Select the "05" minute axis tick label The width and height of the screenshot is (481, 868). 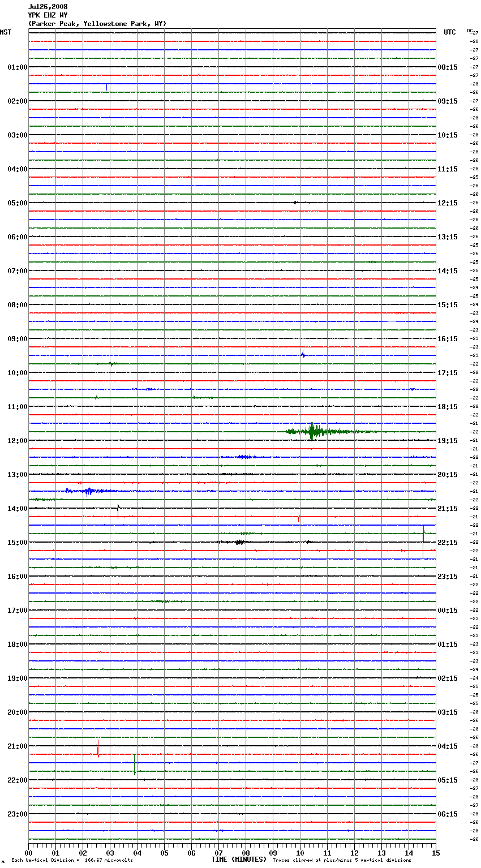coord(164,853)
